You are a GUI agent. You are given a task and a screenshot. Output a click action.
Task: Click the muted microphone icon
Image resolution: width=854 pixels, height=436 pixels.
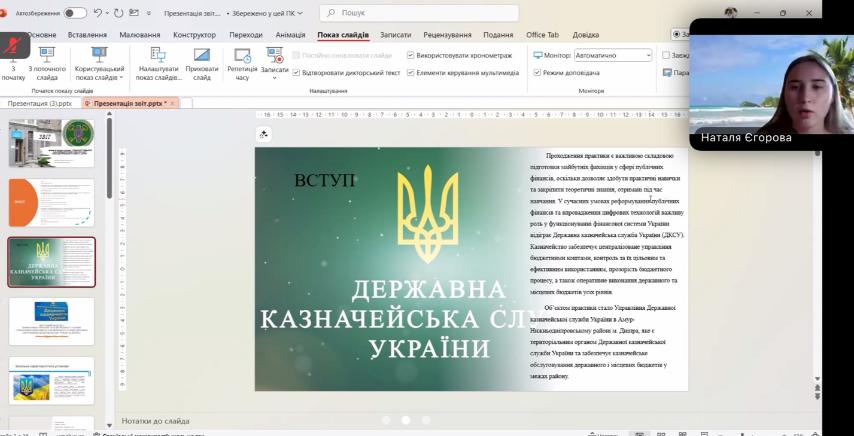tap(14, 47)
